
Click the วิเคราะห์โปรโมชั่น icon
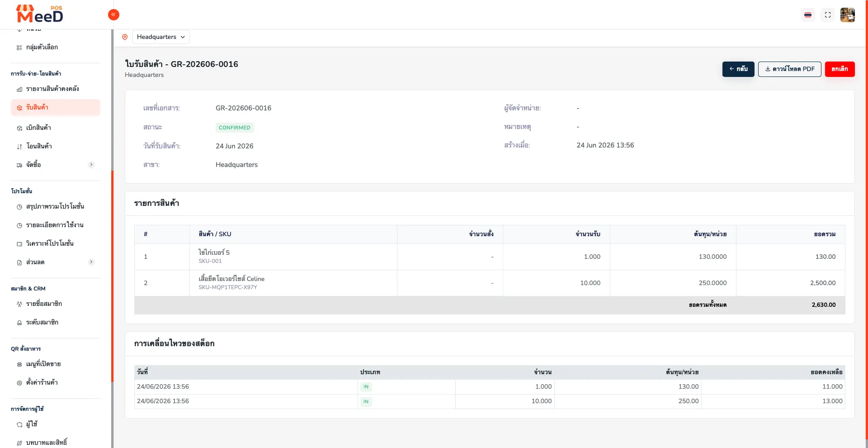pyautogui.click(x=19, y=244)
